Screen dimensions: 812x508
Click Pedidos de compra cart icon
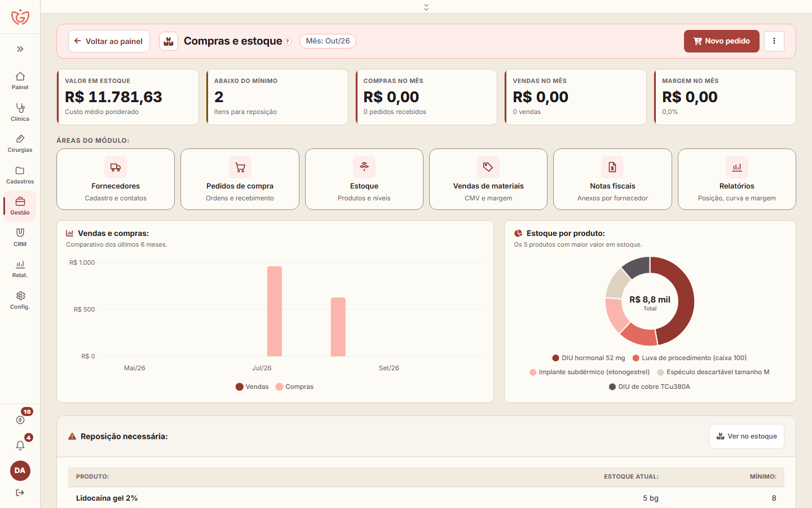[x=240, y=167]
